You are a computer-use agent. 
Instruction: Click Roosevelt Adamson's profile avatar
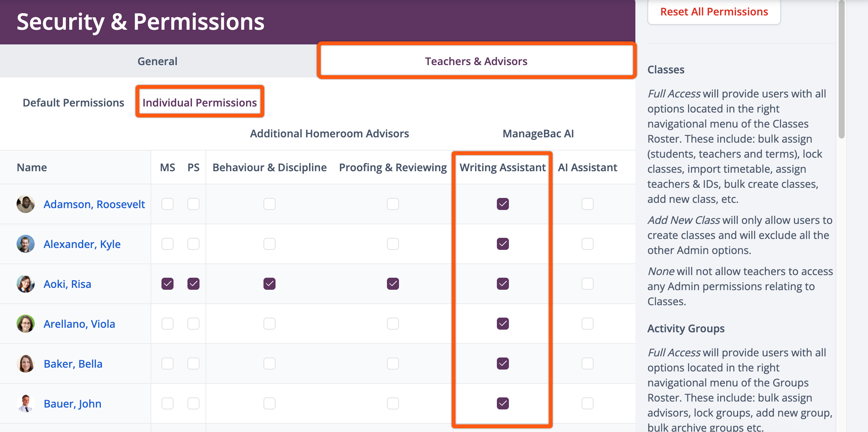pos(26,204)
